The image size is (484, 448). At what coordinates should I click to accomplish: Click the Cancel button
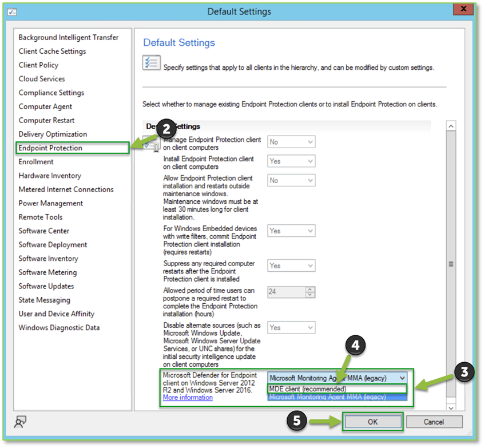tap(434, 422)
